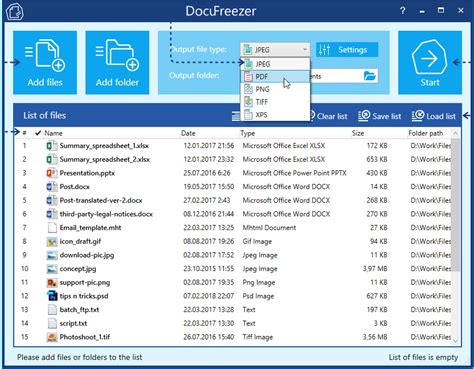The image size is (474, 369).
Task: Click the Add folder button
Action: click(x=117, y=63)
